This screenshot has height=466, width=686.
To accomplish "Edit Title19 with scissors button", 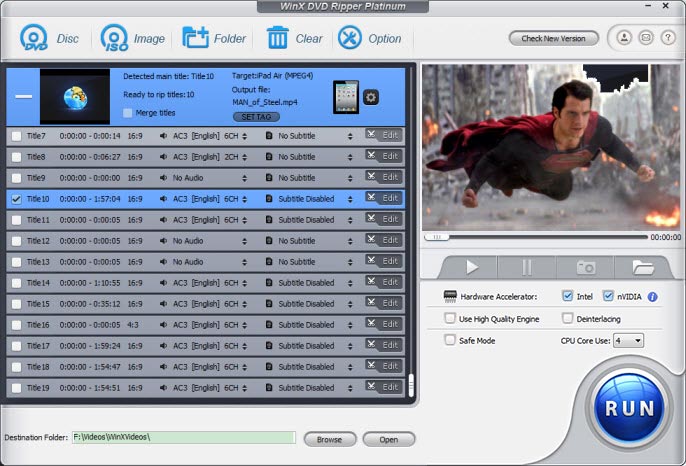I will coord(384,387).
